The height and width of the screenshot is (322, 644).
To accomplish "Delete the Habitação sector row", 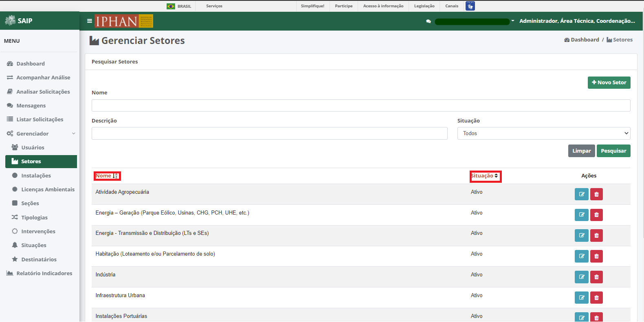I will tap(596, 256).
